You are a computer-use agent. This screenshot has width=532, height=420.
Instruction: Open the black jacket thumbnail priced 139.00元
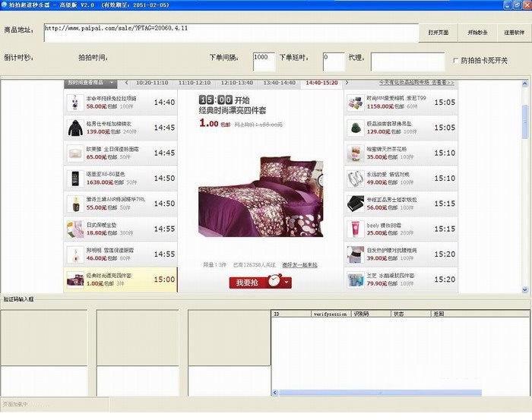(x=75, y=128)
